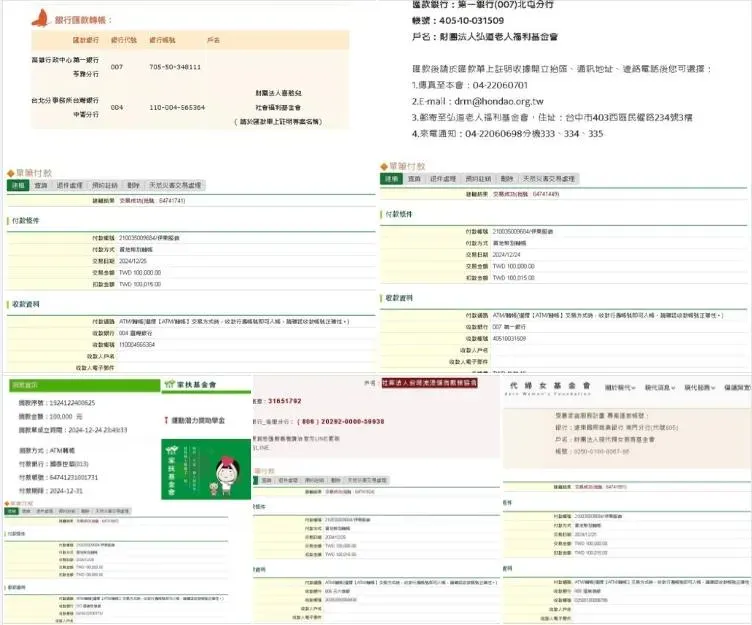Open the 預約註銷 tab in the 007 第一銀行 payment panel

coord(478,179)
